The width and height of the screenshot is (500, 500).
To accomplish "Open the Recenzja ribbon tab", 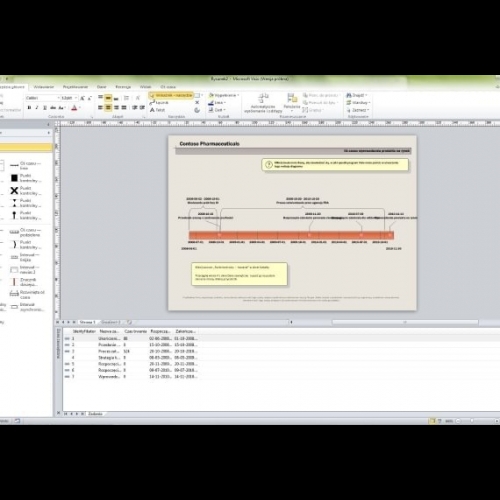I will pyautogui.click(x=123, y=87).
